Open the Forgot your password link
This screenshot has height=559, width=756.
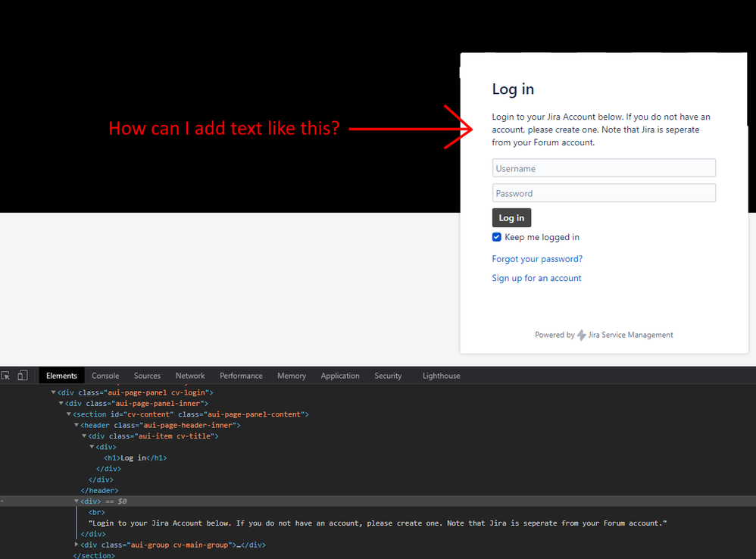[x=537, y=258]
